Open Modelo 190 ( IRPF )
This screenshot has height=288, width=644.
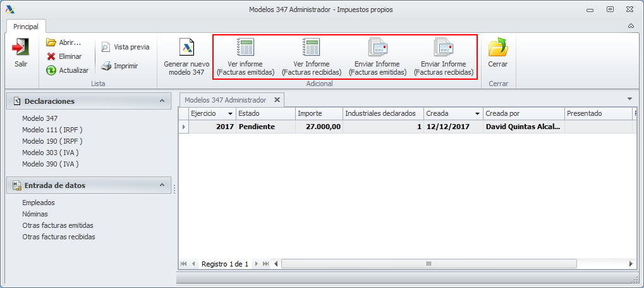(52, 141)
